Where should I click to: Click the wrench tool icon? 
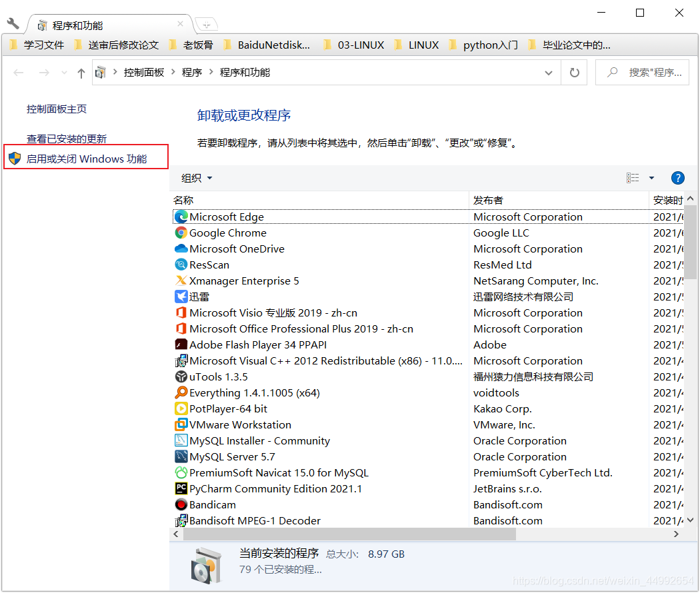pos(13,23)
